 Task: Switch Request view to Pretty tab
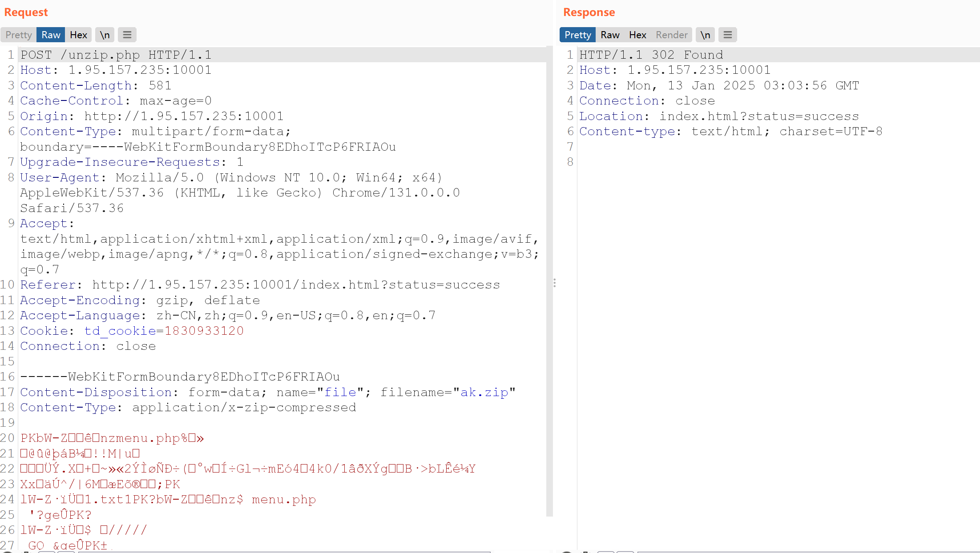click(19, 35)
